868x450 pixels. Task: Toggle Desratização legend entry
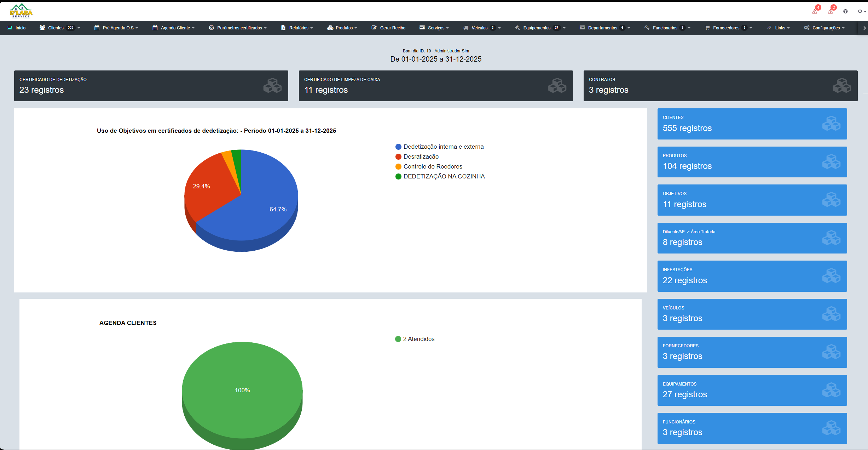tap(421, 156)
